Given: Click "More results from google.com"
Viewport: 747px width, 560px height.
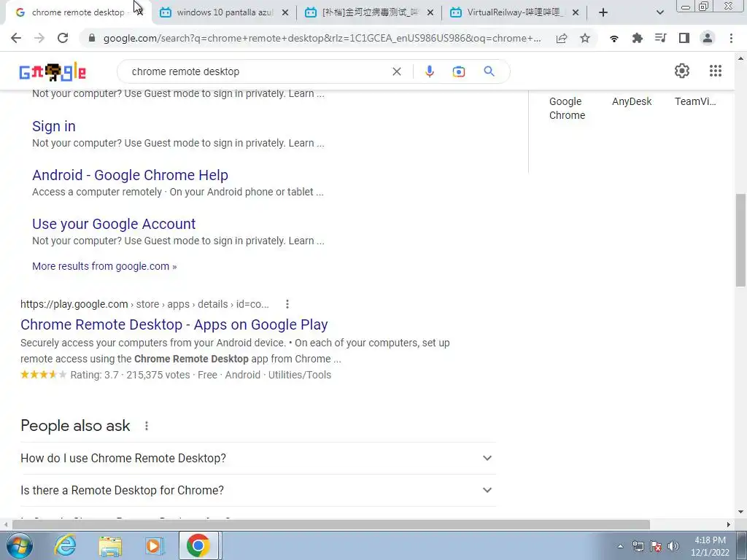Looking at the screenshot, I should pos(104,266).
